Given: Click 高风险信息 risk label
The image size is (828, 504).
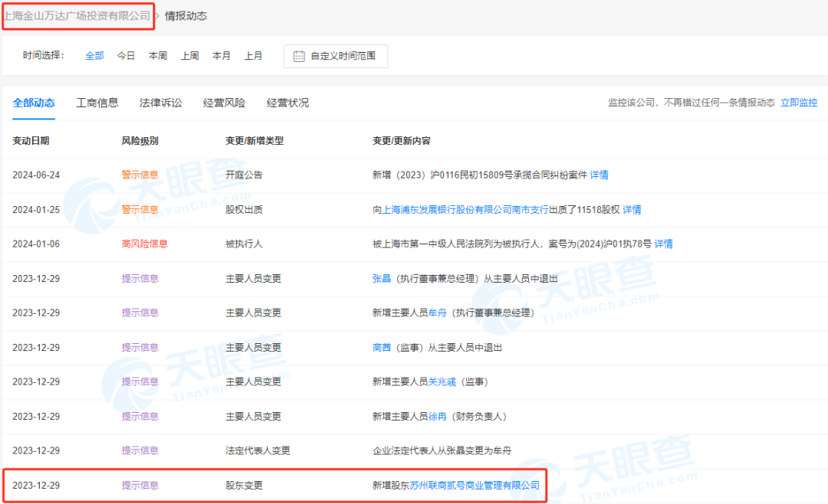Looking at the screenshot, I should coord(144,244).
